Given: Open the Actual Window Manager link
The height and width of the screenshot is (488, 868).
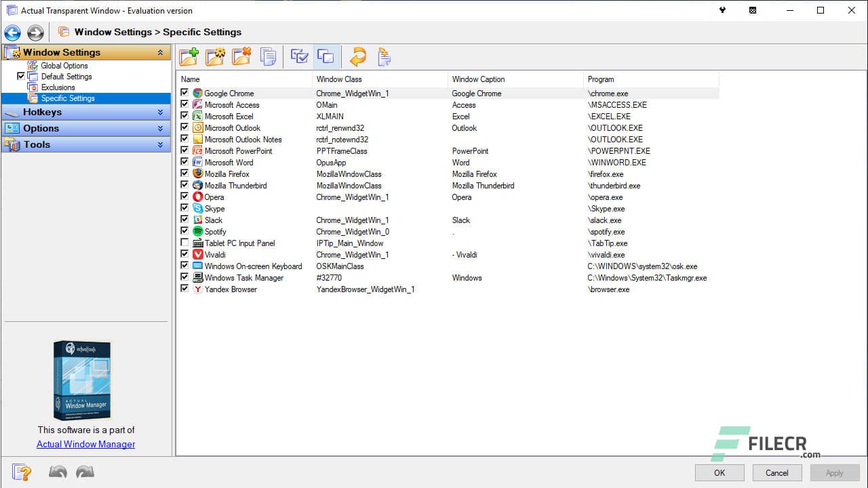Looking at the screenshot, I should pos(85,444).
